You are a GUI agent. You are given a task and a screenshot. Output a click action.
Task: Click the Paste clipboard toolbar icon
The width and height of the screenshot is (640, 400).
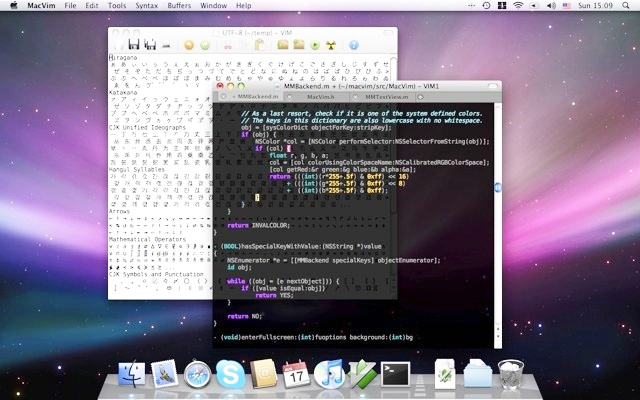(260, 45)
